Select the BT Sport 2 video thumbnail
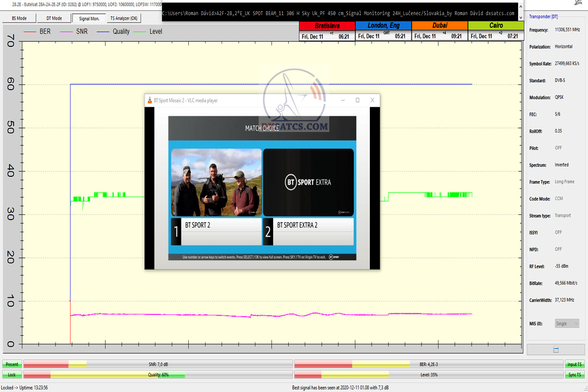Image resolution: width=588 pixels, height=392 pixels. pos(216,182)
